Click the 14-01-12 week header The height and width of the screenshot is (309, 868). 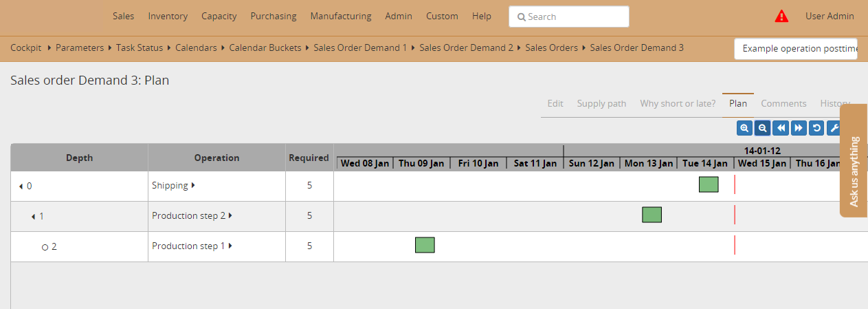pyautogui.click(x=762, y=150)
